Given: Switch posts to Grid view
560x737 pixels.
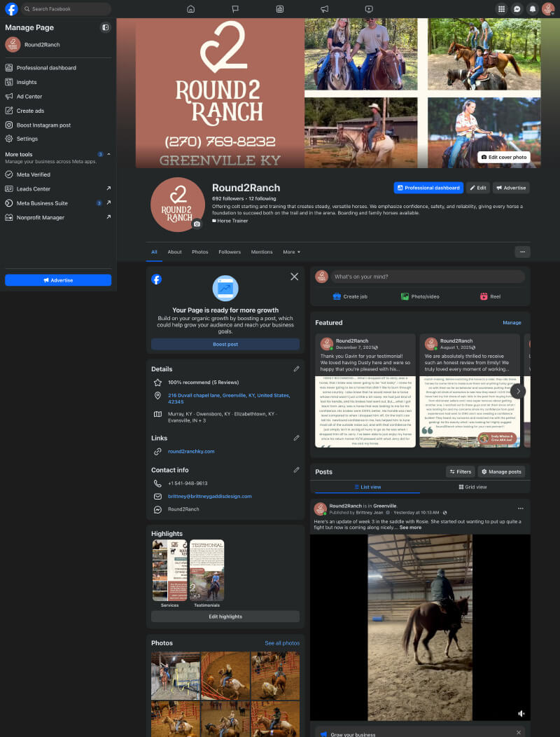Looking at the screenshot, I should pyautogui.click(x=472, y=487).
